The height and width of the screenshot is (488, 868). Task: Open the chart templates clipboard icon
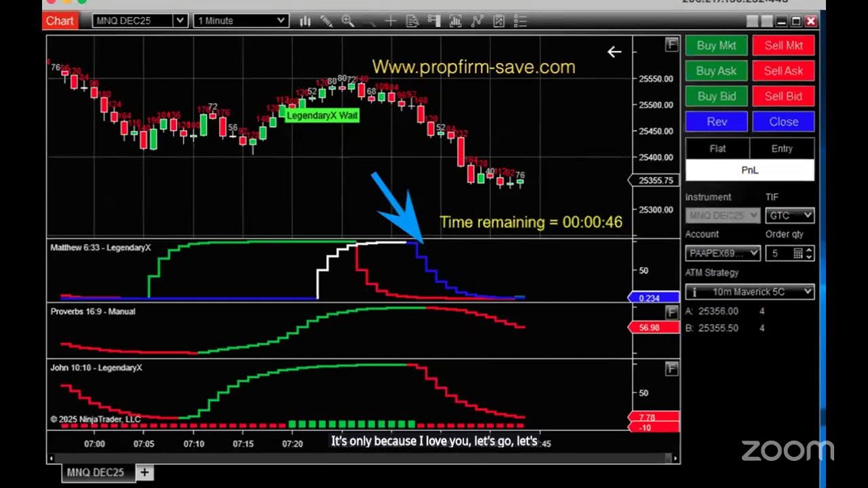click(x=498, y=21)
